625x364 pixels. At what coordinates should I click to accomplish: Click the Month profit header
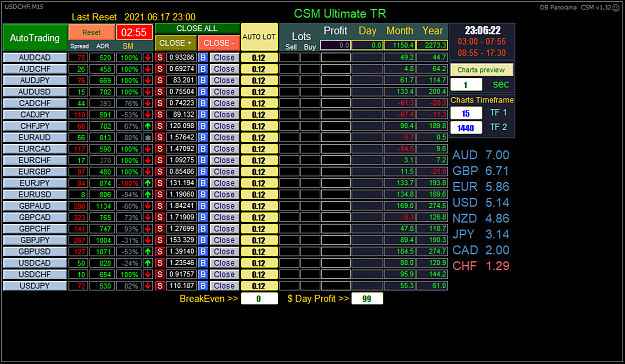coord(400,31)
